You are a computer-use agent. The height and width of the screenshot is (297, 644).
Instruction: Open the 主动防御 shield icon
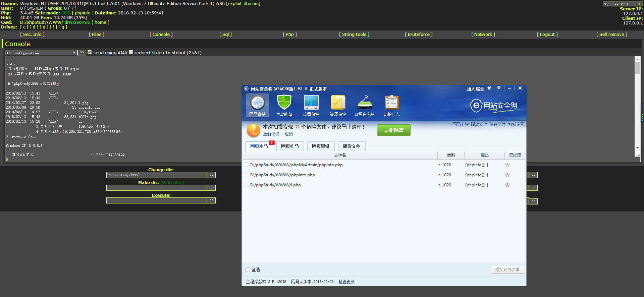[x=284, y=105]
